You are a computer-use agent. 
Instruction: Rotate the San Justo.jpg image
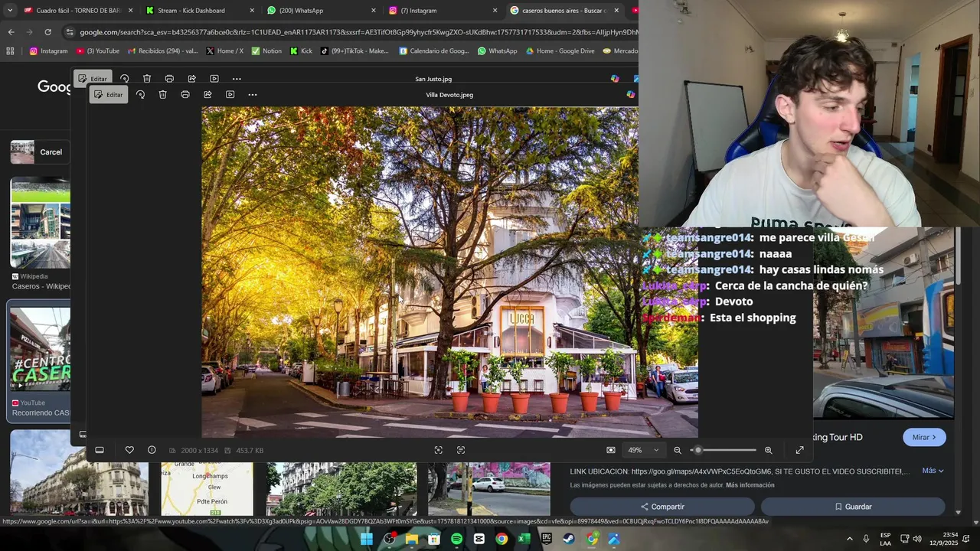125,79
